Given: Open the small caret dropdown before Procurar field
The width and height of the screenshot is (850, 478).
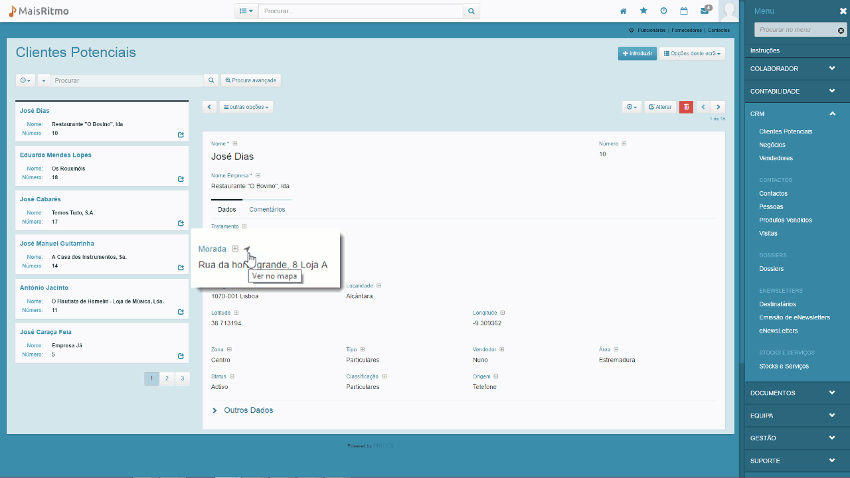Looking at the screenshot, I should tap(43, 80).
